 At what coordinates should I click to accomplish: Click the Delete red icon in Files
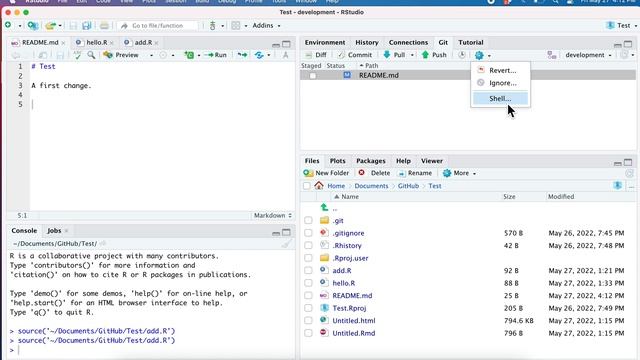click(x=362, y=173)
